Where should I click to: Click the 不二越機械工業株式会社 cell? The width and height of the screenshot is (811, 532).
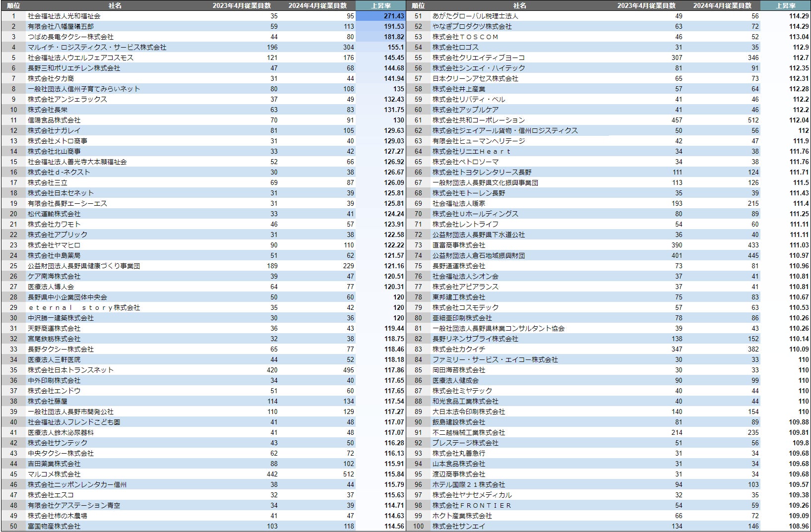click(469, 432)
